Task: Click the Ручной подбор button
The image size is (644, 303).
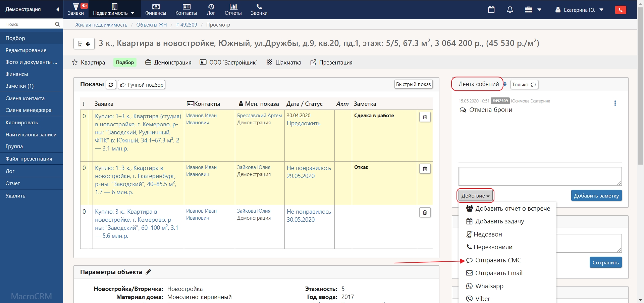Action: click(142, 85)
